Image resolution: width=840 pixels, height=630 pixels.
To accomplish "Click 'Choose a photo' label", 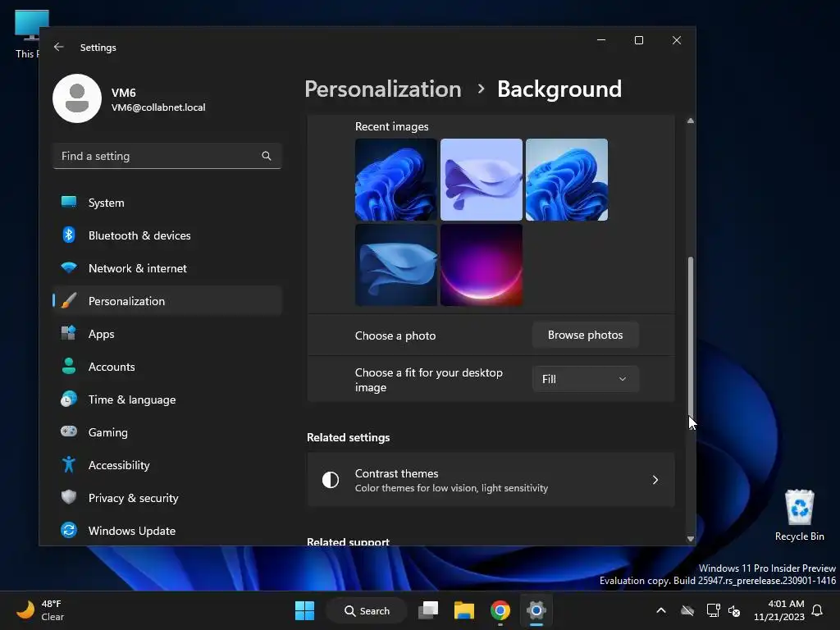I will pyautogui.click(x=395, y=336).
